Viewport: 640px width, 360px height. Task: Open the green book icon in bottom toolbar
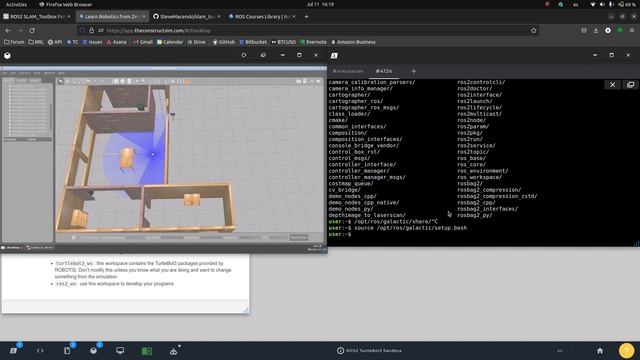(x=147, y=351)
